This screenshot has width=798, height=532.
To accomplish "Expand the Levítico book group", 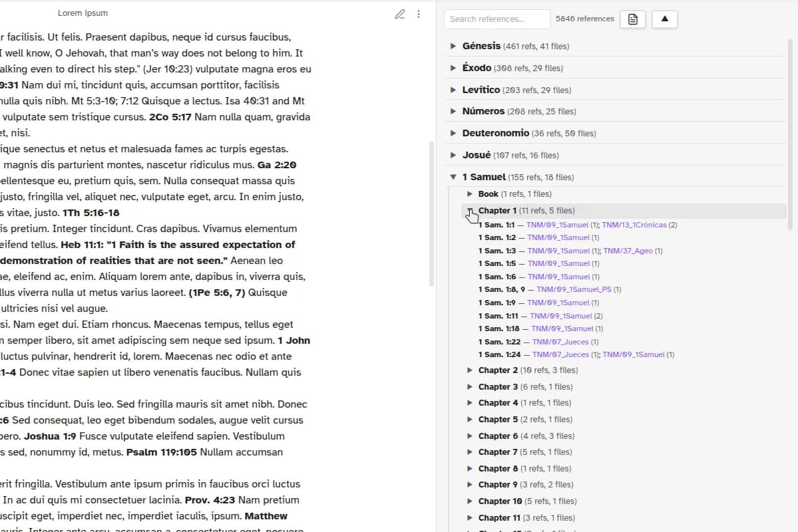I will pos(453,90).
